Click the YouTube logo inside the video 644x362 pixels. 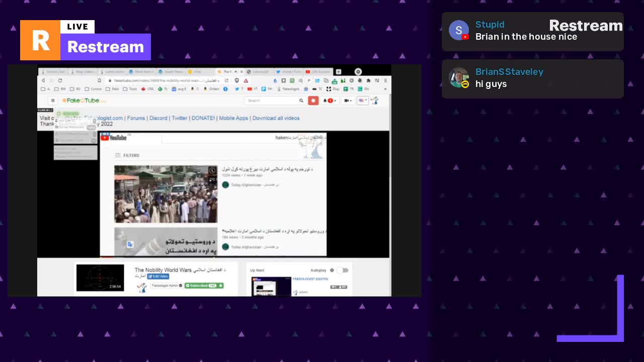pyautogui.click(x=114, y=137)
